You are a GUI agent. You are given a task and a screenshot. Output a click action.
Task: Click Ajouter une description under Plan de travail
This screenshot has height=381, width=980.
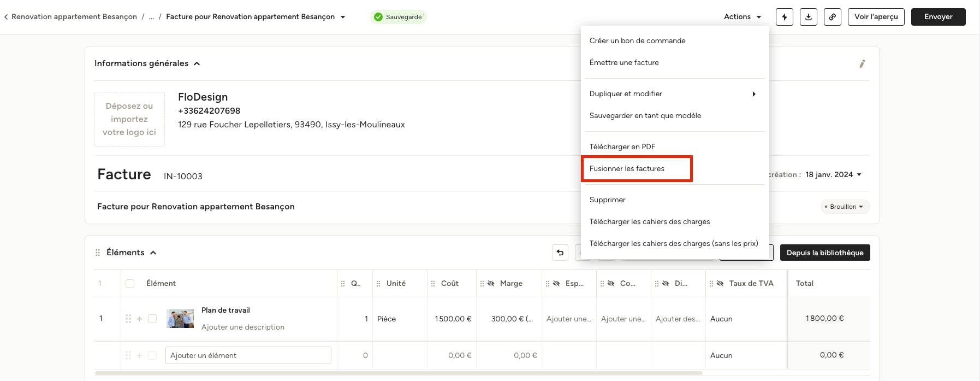pyautogui.click(x=243, y=327)
